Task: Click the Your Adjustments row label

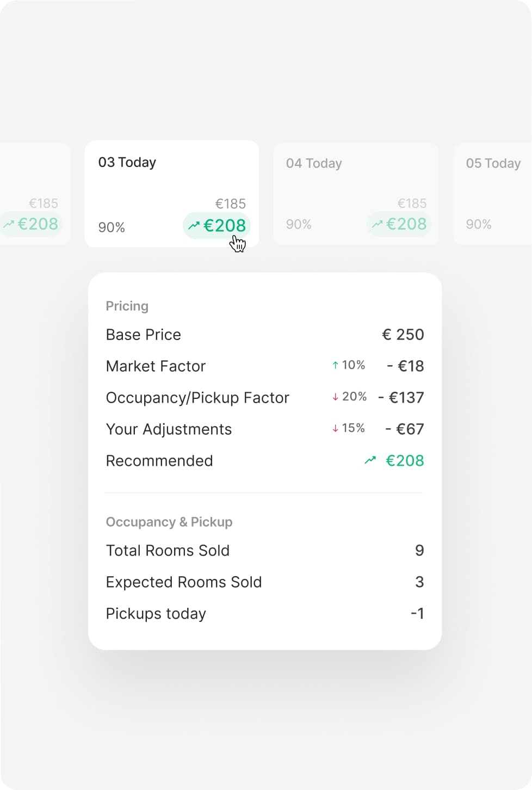Action: [x=169, y=429]
